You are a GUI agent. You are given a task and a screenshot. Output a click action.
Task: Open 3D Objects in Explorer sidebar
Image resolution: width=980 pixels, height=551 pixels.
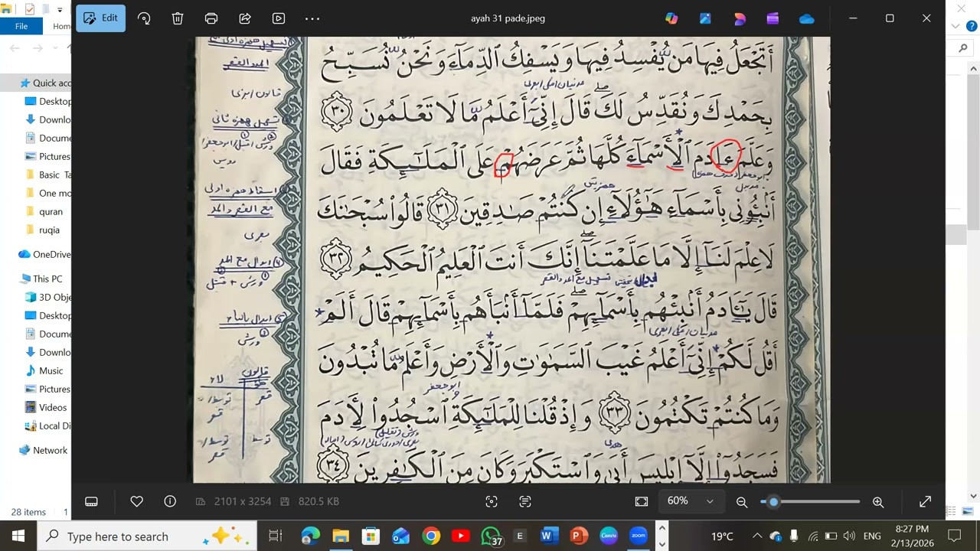[54, 297]
